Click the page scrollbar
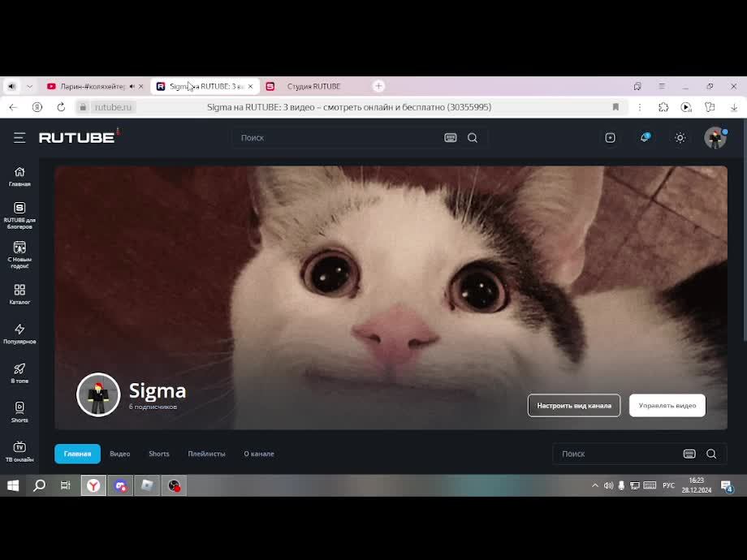747x560 pixels. [x=744, y=230]
